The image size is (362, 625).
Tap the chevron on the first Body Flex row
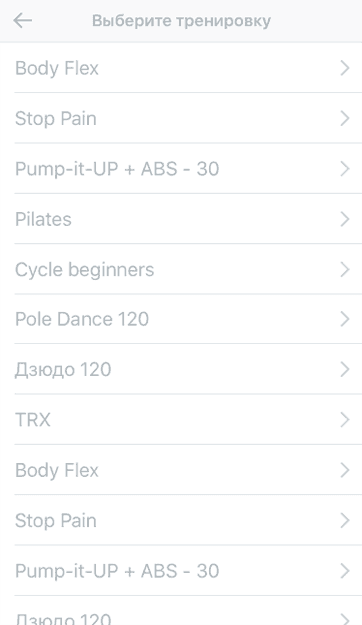(345, 68)
